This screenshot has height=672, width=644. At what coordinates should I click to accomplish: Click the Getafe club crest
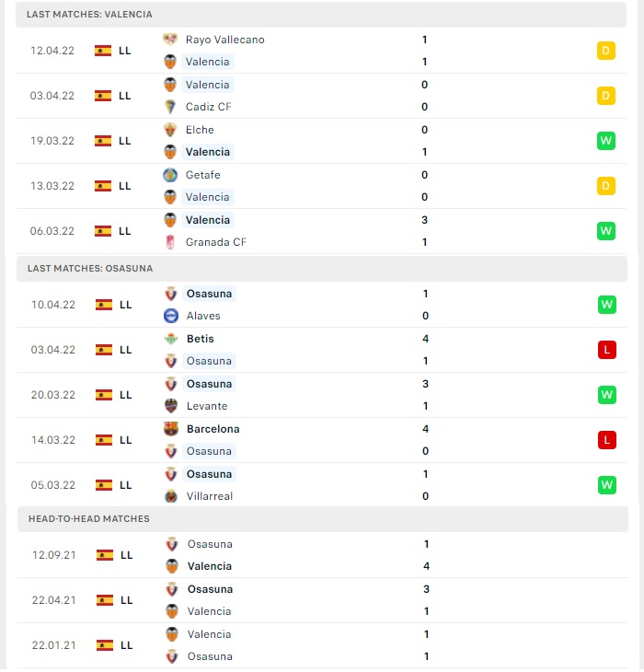pos(170,175)
